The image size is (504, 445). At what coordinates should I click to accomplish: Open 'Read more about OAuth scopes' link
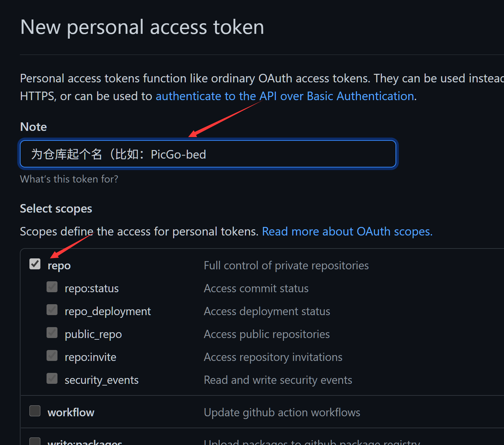(347, 232)
